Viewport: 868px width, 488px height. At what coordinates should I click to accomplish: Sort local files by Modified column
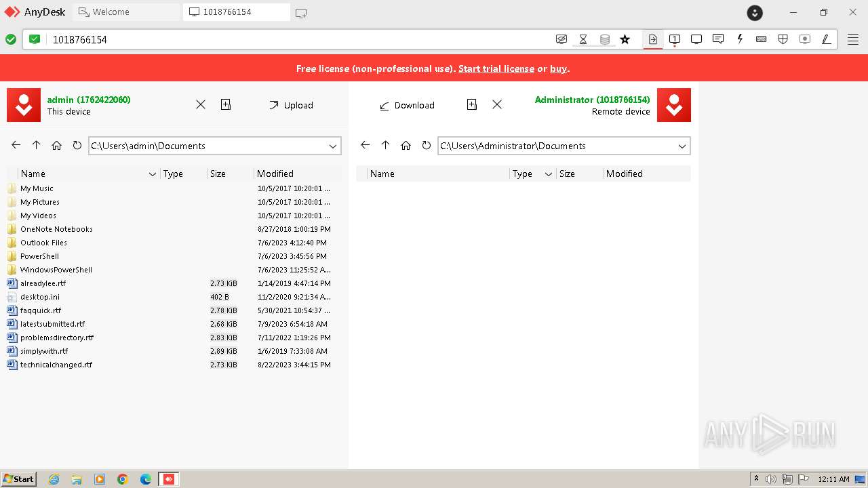click(275, 174)
